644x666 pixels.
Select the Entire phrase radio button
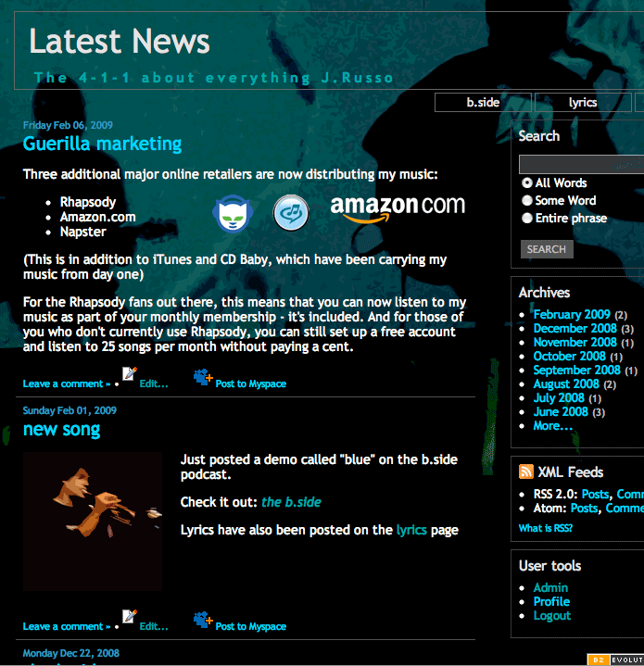[x=526, y=218]
